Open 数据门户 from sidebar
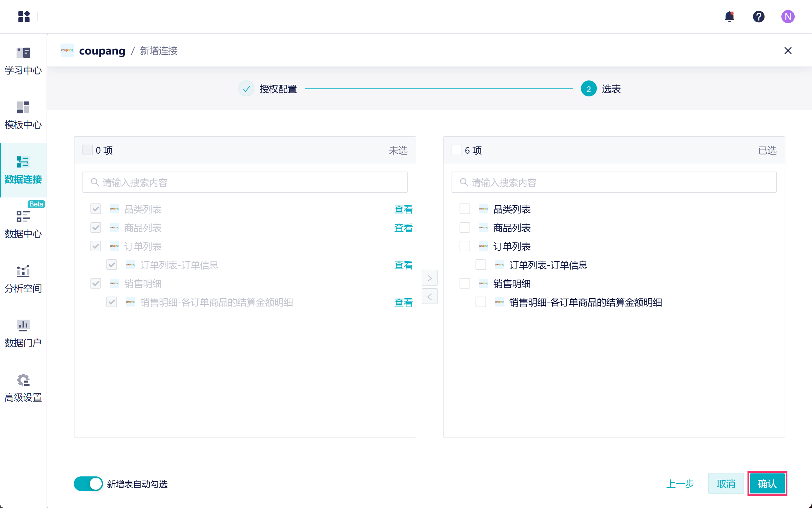812x508 pixels. [x=23, y=334]
